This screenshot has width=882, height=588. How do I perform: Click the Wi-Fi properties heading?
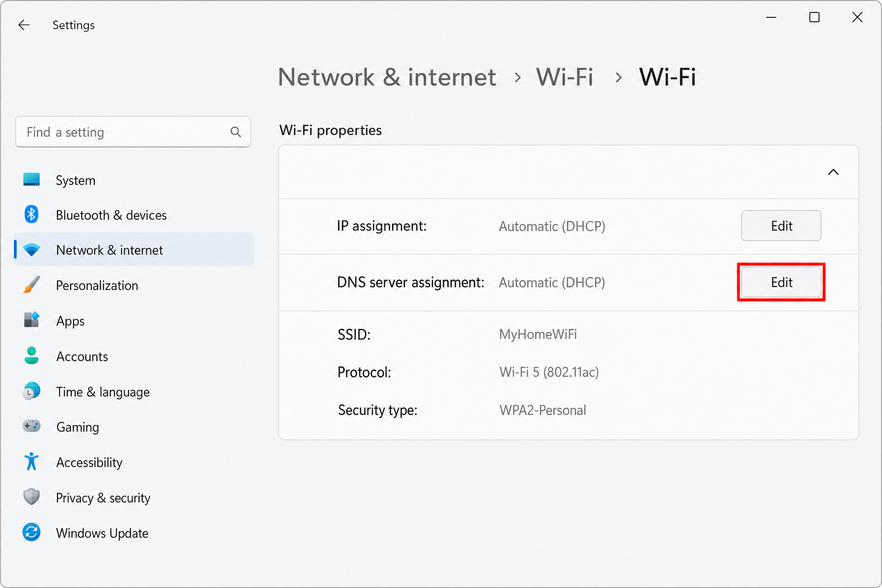tap(330, 130)
